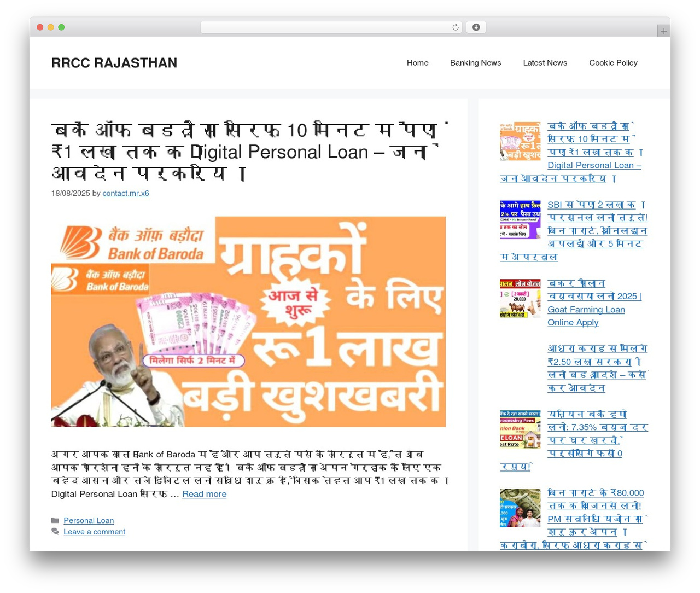
Task: Open sidebar PM ₹80,000 loan post thumbnail
Action: pos(520,508)
